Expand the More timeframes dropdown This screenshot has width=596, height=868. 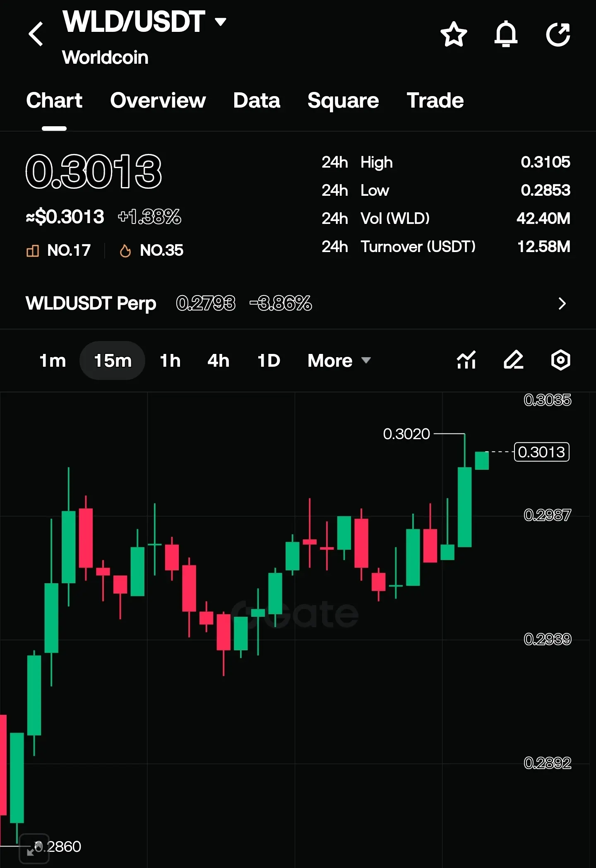339,361
